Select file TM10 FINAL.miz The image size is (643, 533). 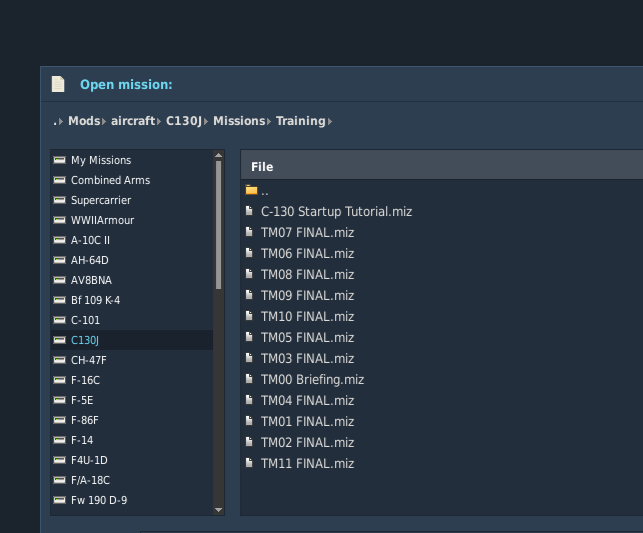coord(308,317)
